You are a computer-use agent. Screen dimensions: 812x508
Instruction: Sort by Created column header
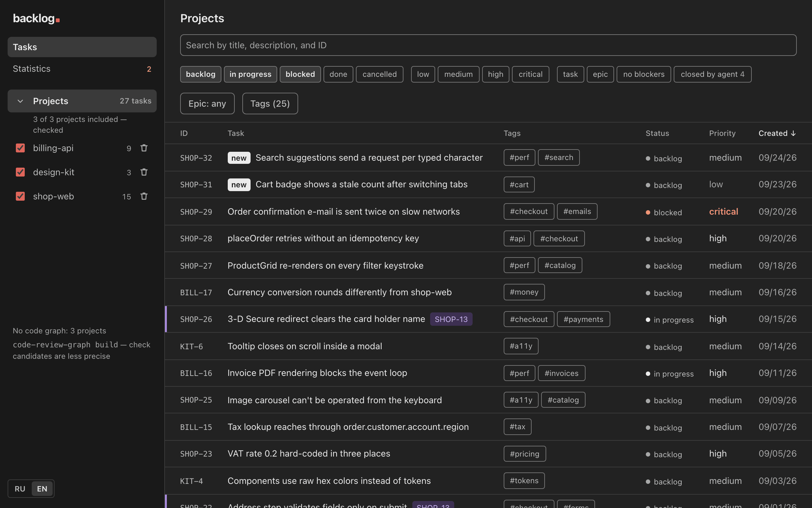(777, 133)
